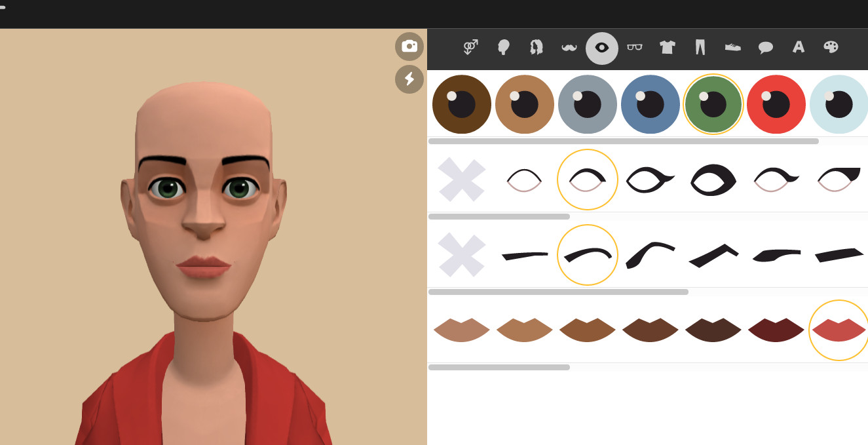Screen dimensions: 868x445
Task: Select the eye category tab
Action: tap(602, 48)
